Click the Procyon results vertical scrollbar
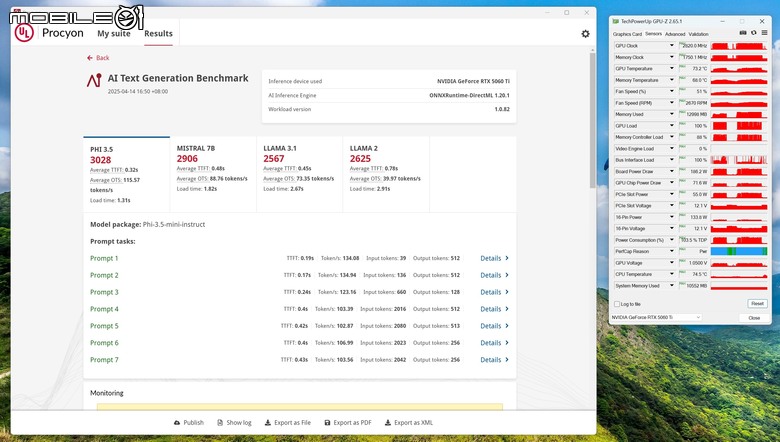780x442 pixels. 592,119
